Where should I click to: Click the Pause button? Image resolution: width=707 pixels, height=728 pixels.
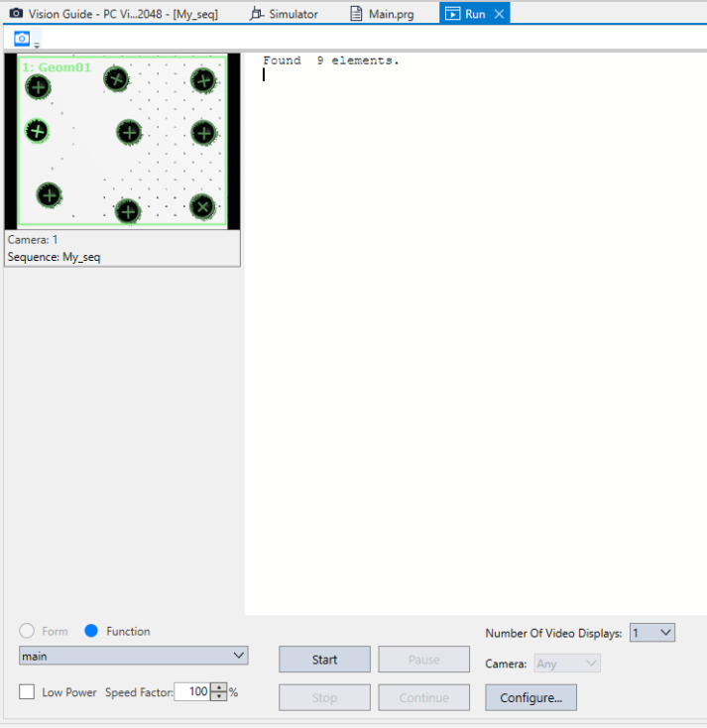[x=423, y=660]
